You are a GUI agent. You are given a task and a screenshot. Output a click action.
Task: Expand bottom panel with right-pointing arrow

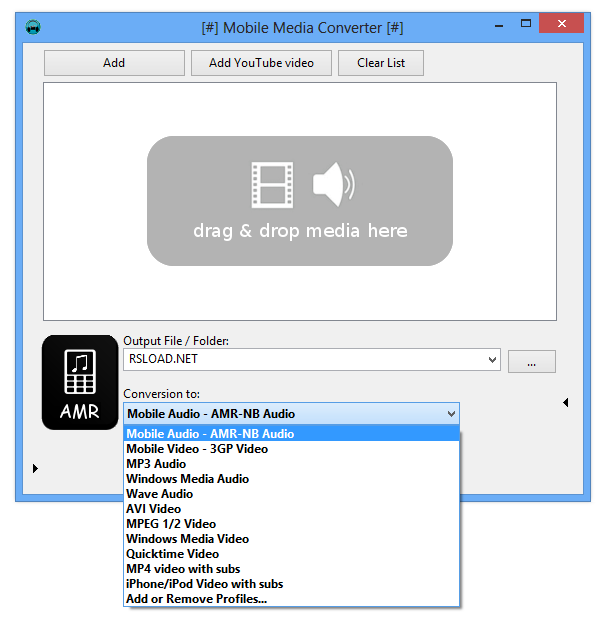(x=35, y=468)
